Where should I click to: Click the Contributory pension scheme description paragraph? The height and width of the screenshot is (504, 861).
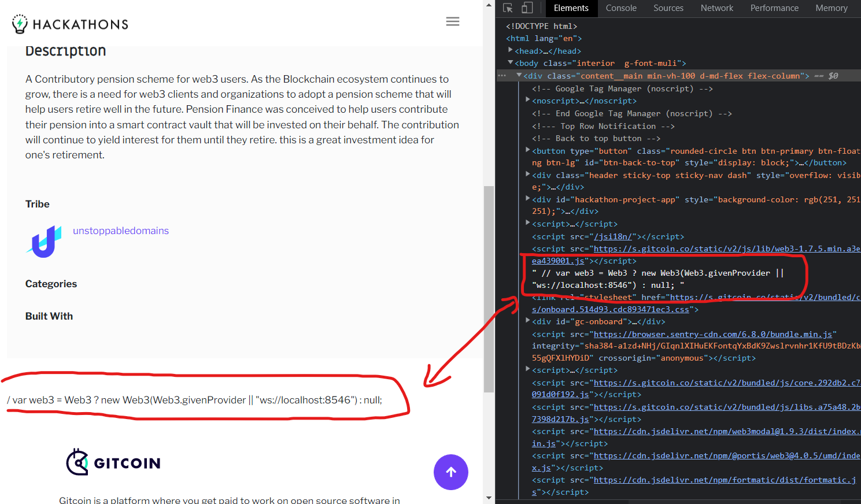click(242, 117)
